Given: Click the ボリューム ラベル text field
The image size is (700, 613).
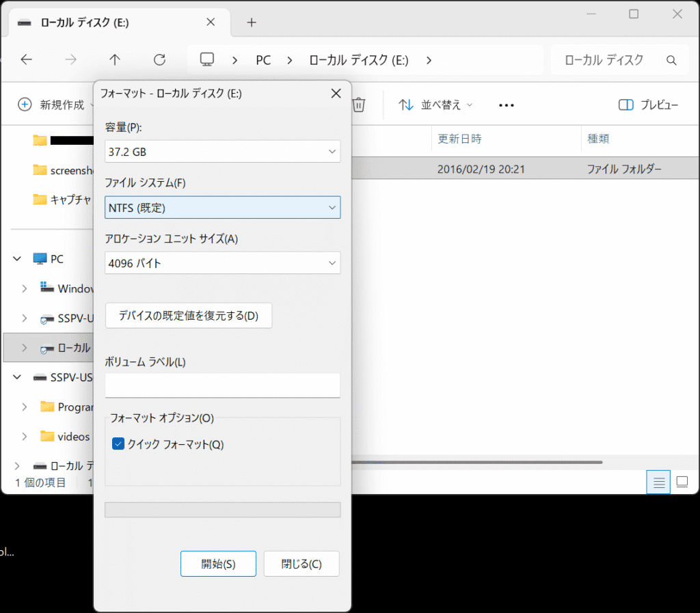Looking at the screenshot, I should click(222, 385).
